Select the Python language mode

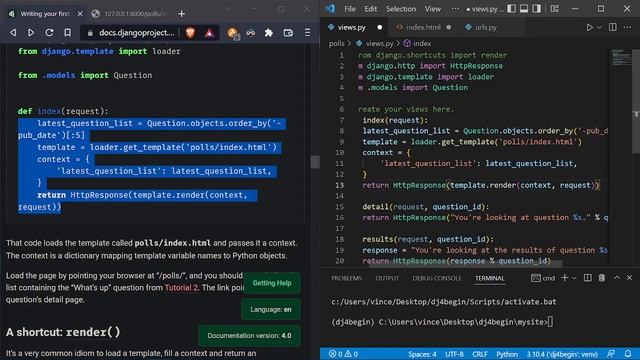coord(507,354)
